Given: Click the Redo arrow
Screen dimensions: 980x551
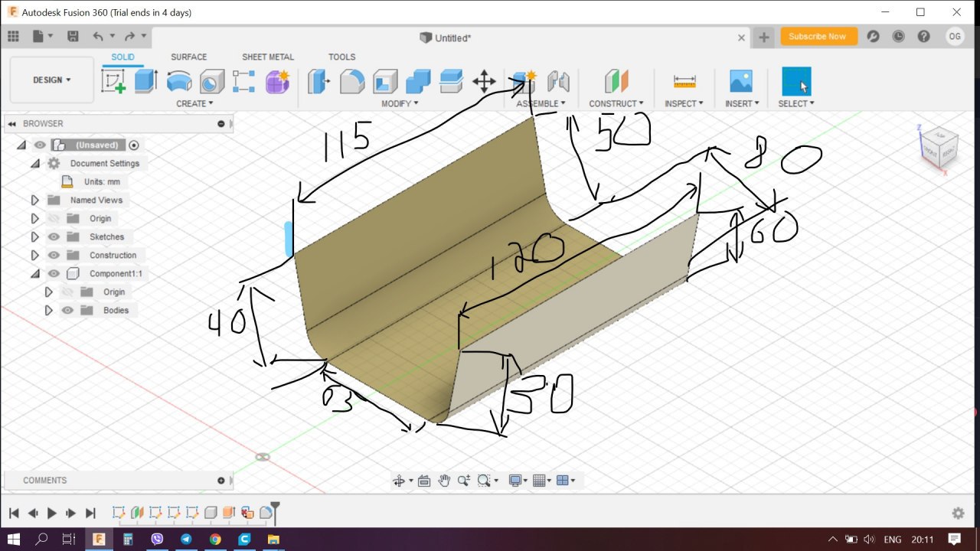Looking at the screenshot, I should tap(130, 36).
